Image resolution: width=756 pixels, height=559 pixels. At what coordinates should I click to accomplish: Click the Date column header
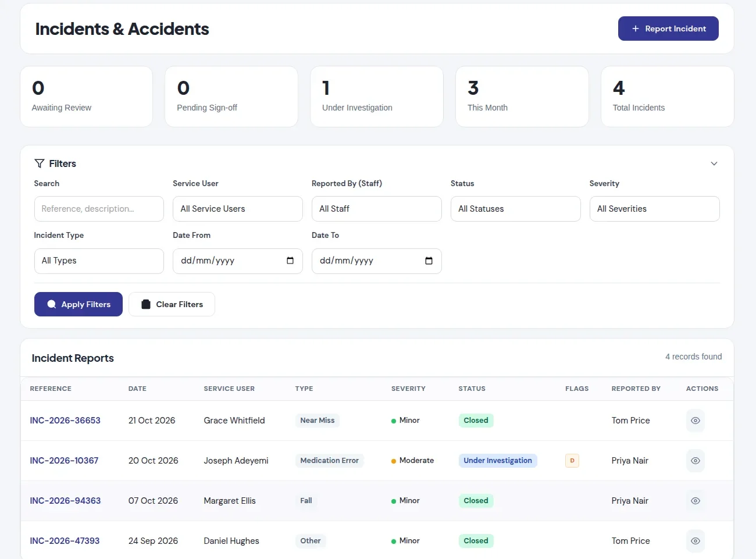[x=137, y=389]
